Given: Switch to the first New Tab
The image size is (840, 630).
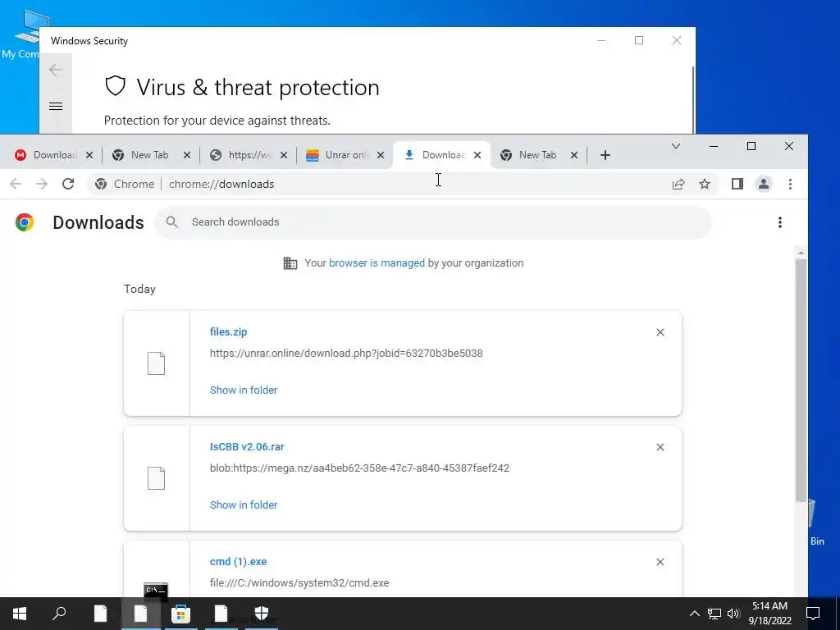Looking at the screenshot, I should pyautogui.click(x=150, y=155).
